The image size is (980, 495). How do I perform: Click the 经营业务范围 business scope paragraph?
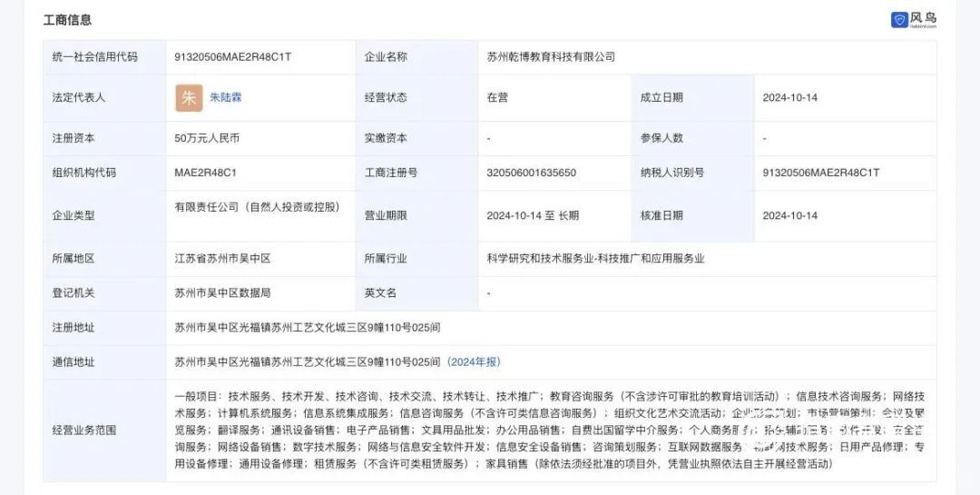(x=549, y=430)
